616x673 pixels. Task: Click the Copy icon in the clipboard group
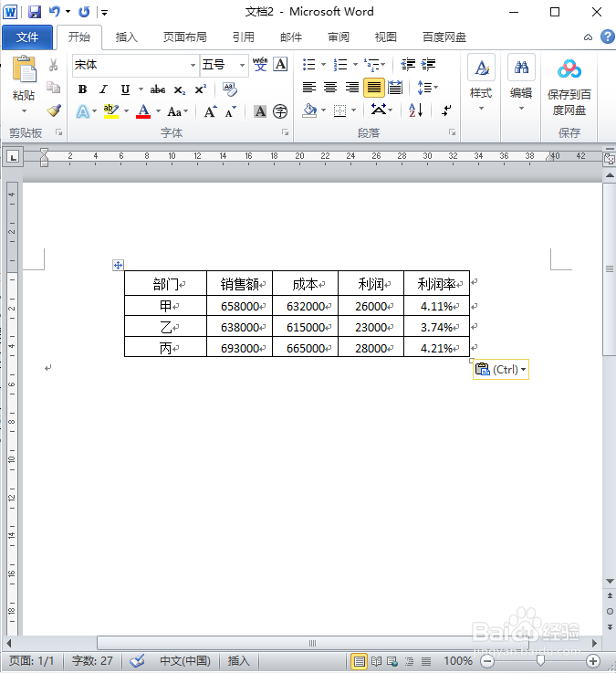[x=53, y=88]
